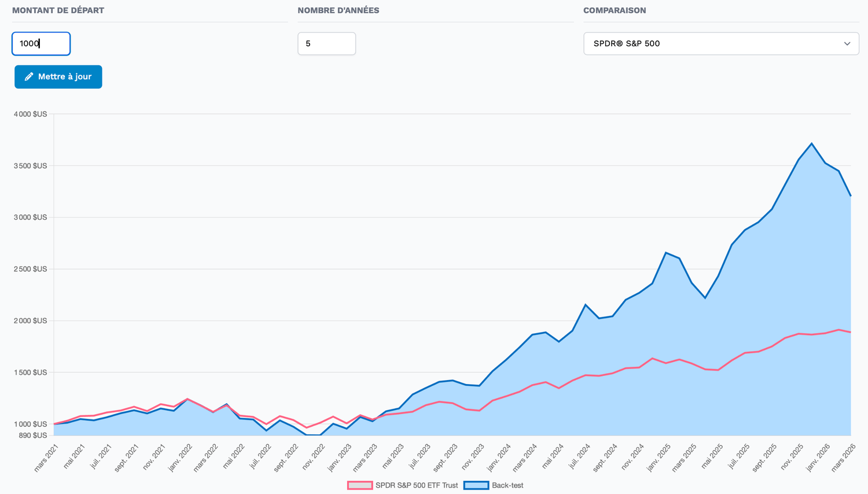Screen dimensions: 868x494
Task: Click the mars 2021 x-axis label
Action: coord(47,458)
